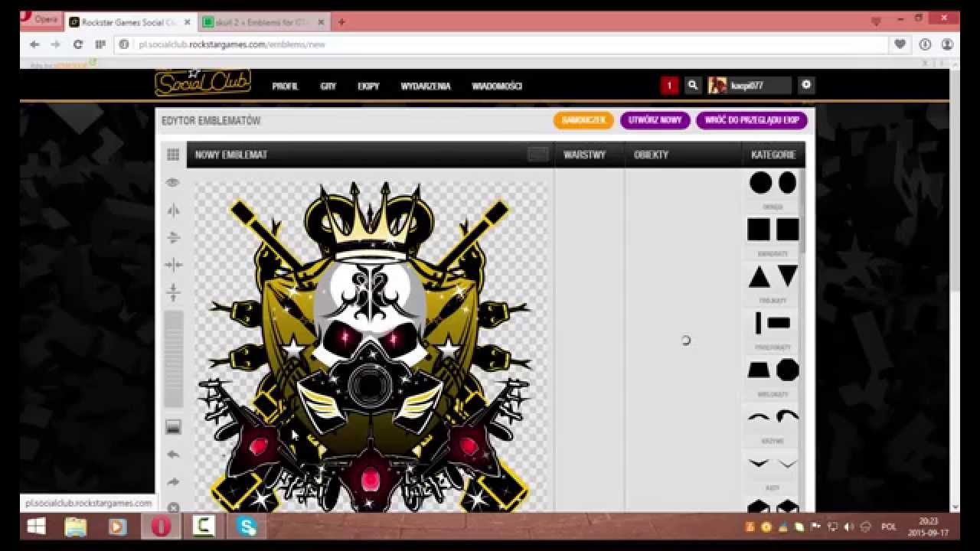Click the POL language indicator in tray
The width and height of the screenshot is (980, 551).
click(889, 527)
